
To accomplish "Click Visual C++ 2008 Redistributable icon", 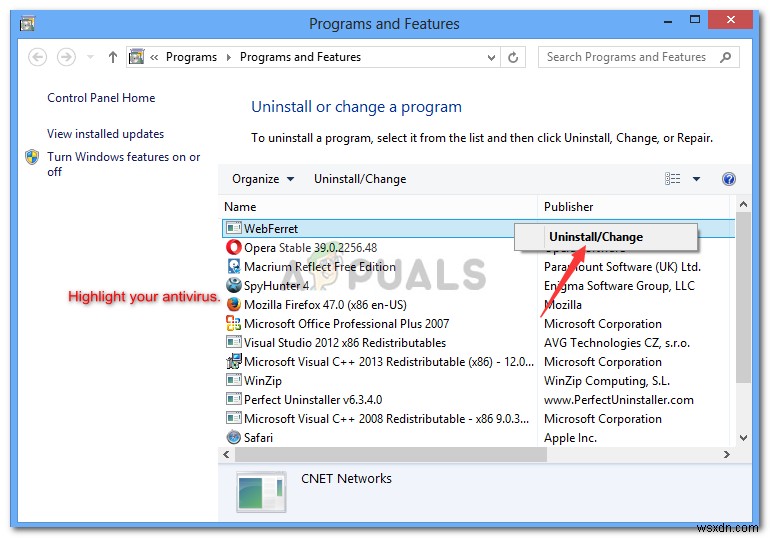I will pyautogui.click(x=234, y=418).
